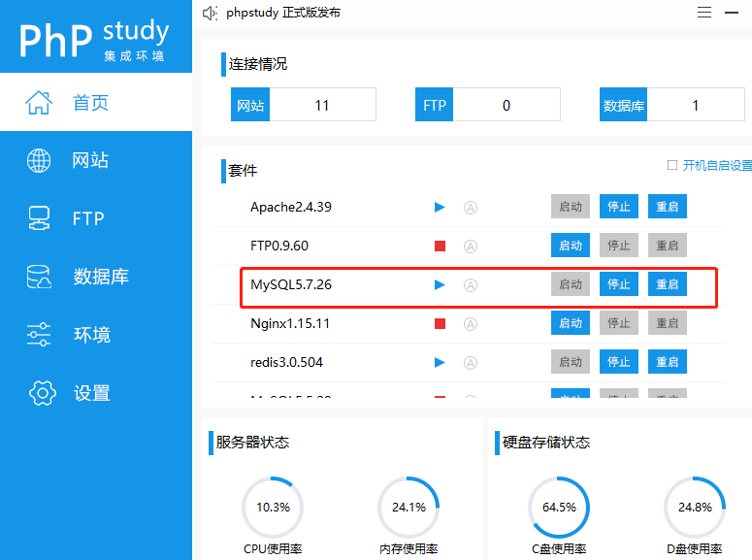
Task: Click 重启 button for Apache2.4.39
Action: coord(668,207)
